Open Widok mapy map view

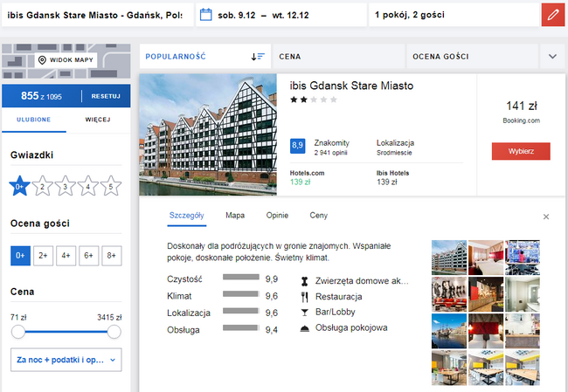(x=66, y=59)
